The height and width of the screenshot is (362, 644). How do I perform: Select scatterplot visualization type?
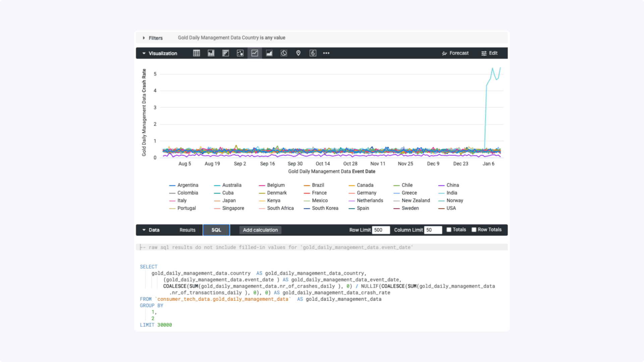pyautogui.click(x=240, y=53)
